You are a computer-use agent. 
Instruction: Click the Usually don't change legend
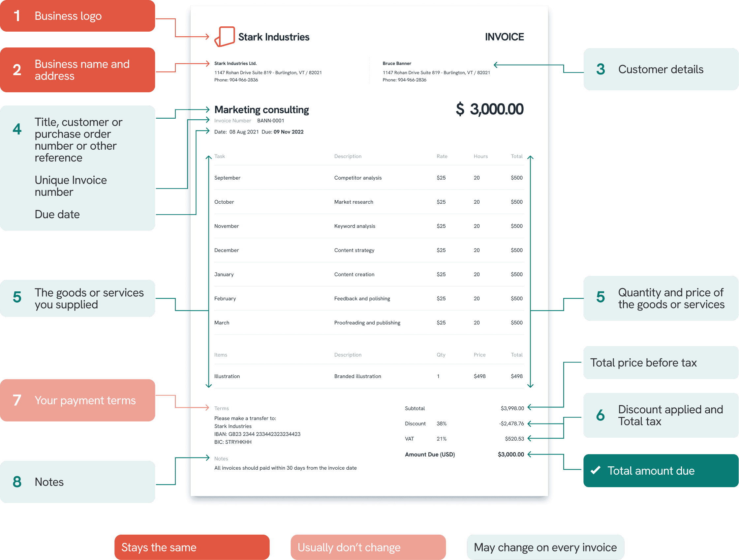(x=368, y=547)
